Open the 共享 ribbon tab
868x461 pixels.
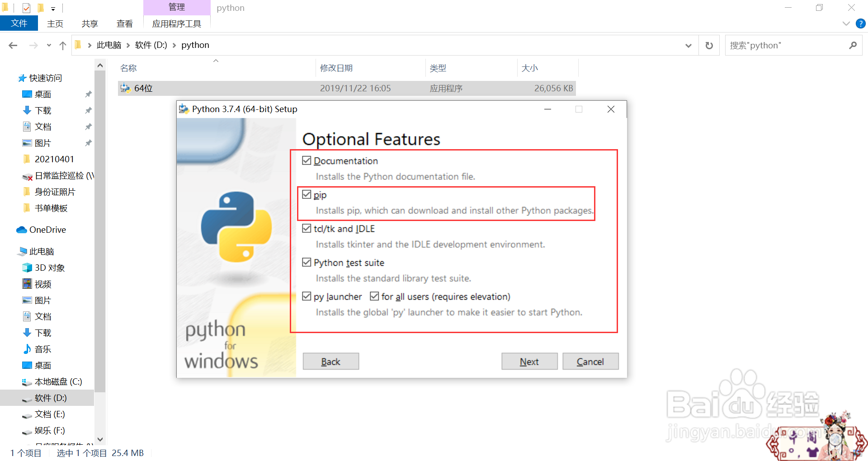pos(90,24)
